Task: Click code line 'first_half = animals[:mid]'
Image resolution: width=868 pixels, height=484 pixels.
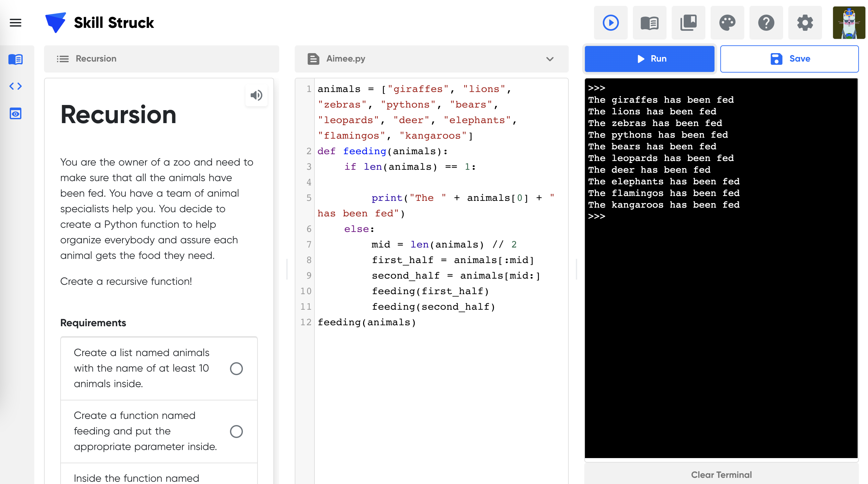Action: pos(453,260)
